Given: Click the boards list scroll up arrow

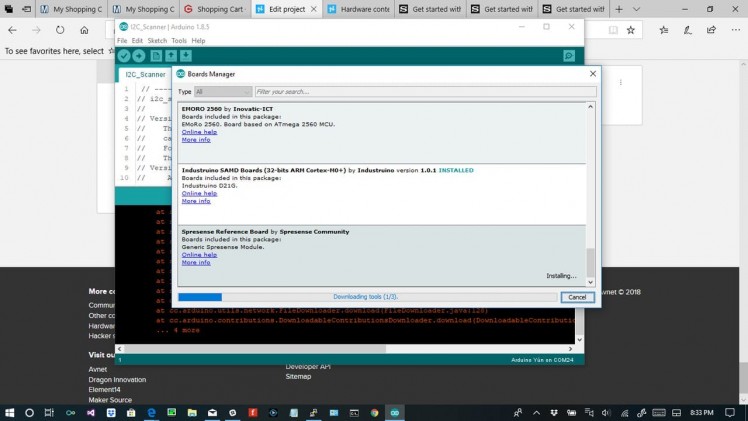Looking at the screenshot, I should coord(590,107).
